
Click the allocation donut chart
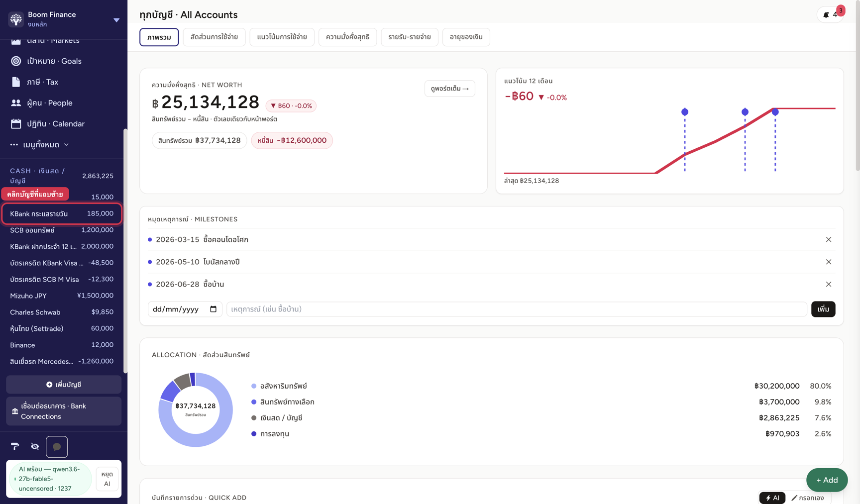(196, 410)
